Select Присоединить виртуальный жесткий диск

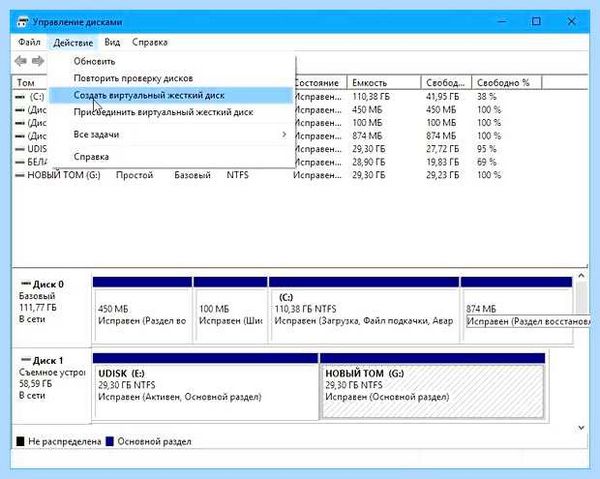coord(171,112)
